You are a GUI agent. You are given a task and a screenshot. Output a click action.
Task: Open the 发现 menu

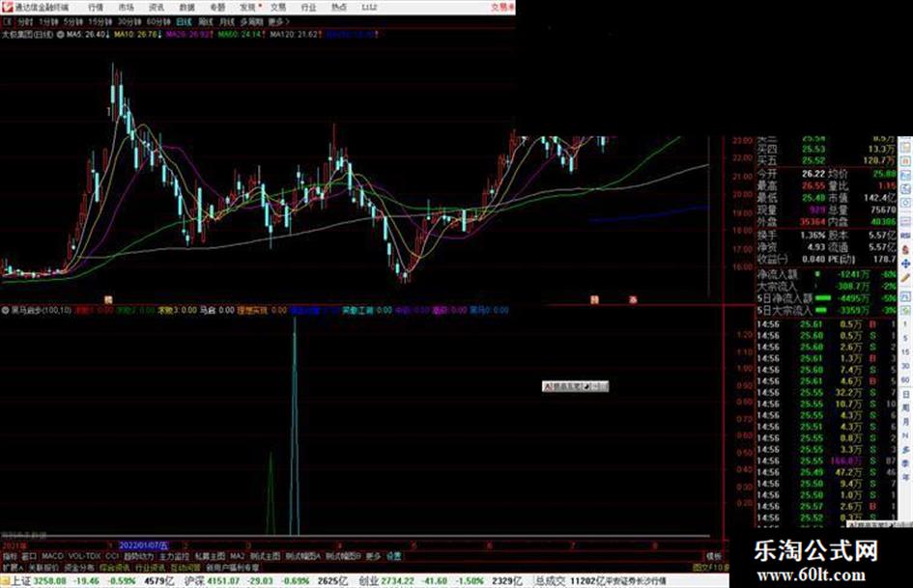pyautogui.click(x=248, y=7)
